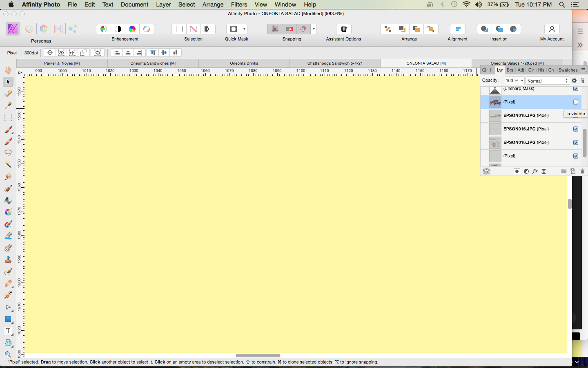Viewport: 588px width, 368px height.
Task: Open My Account
Action: click(x=552, y=29)
